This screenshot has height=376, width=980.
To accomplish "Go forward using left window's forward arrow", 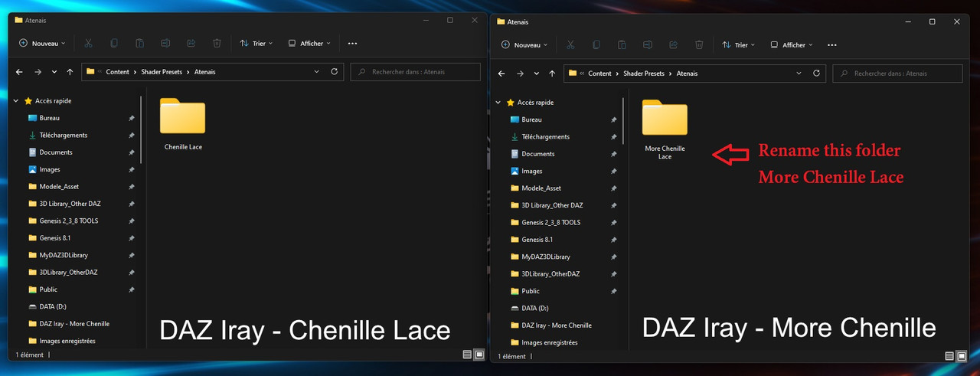I will click(38, 72).
